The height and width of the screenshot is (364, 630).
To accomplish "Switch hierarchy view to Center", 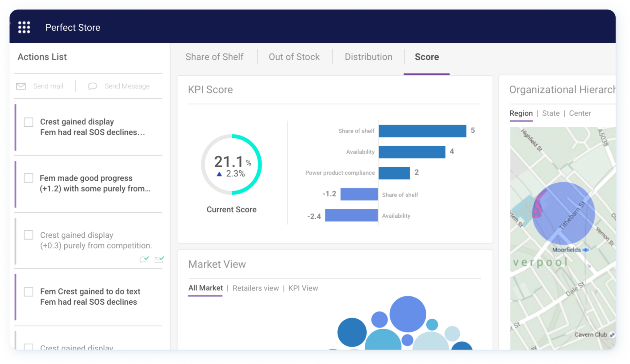I will pos(580,113).
